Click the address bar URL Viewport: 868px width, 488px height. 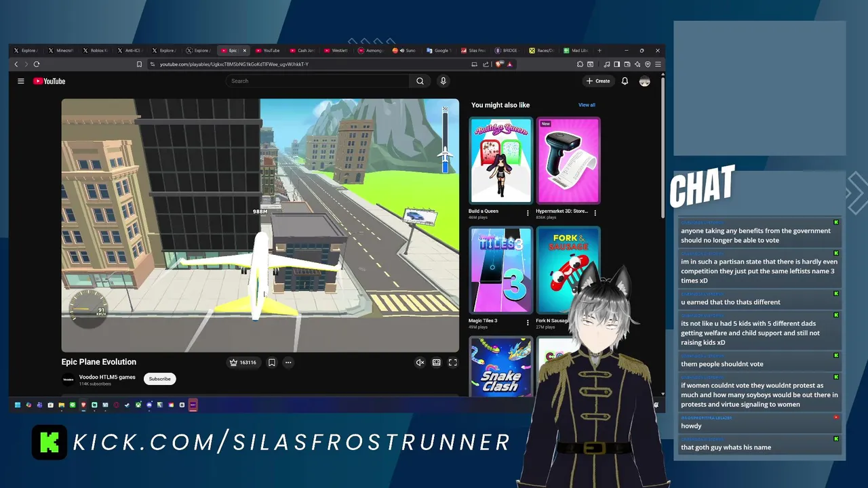click(x=234, y=64)
